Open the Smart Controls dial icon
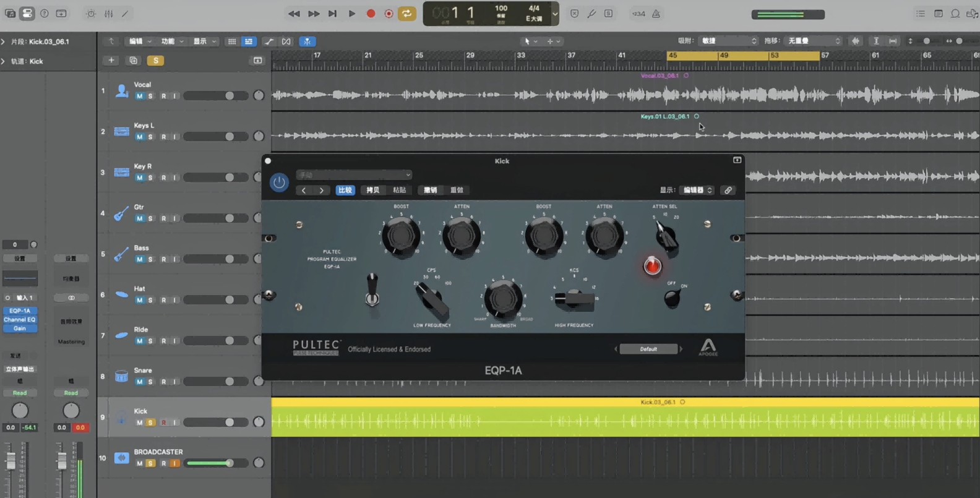980x498 pixels. click(x=91, y=14)
